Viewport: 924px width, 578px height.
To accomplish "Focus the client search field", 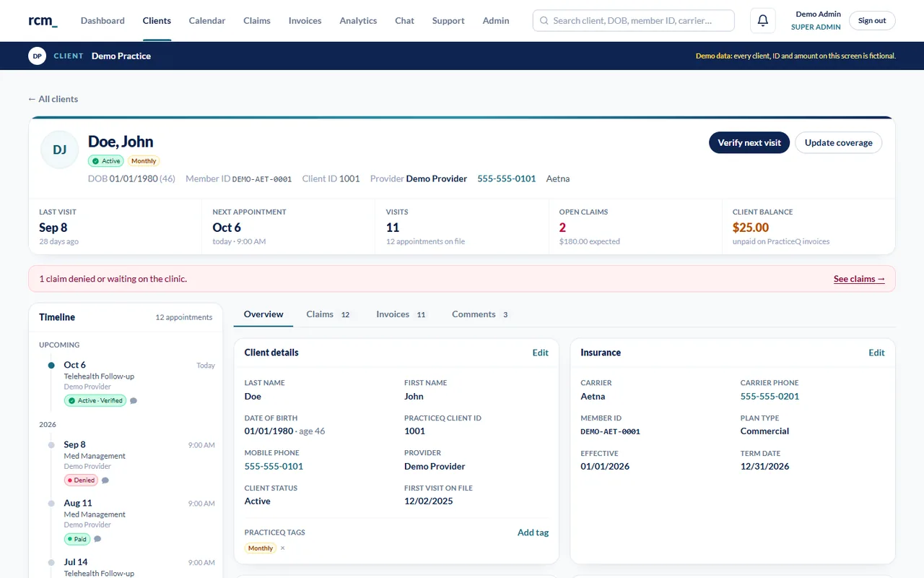I will (634, 21).
